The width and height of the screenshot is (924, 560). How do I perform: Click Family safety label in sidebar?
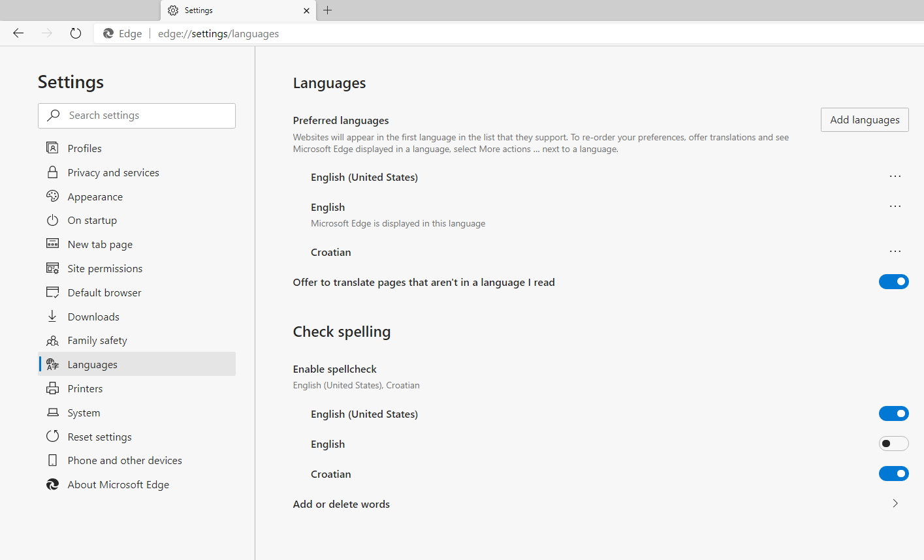click(97, 340)
